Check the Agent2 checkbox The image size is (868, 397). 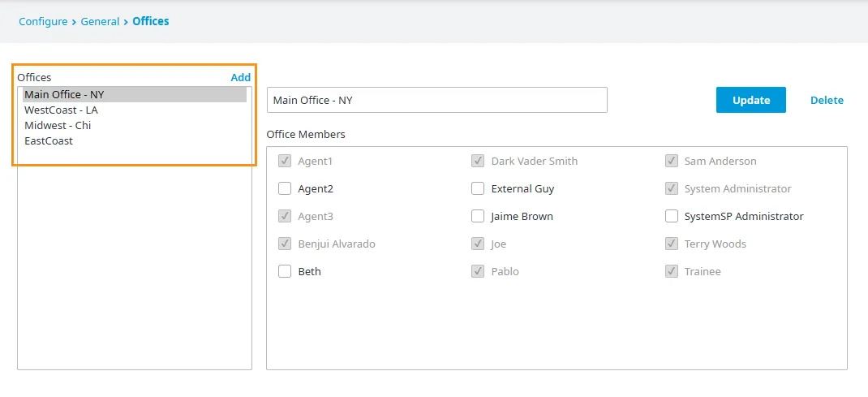tap(285, 189)
